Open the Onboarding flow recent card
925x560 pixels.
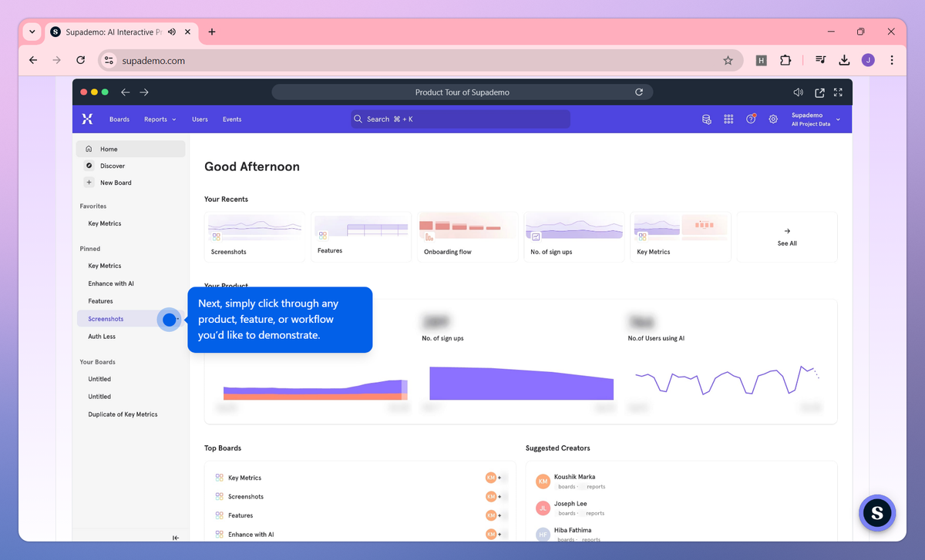(468, 237)
